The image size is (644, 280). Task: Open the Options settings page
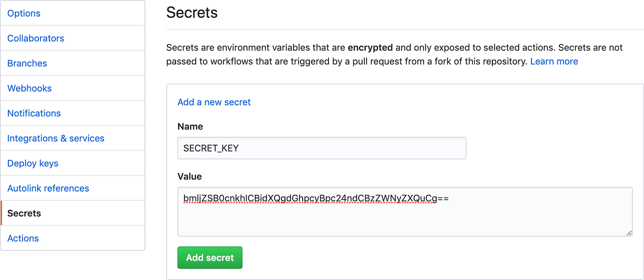coord(24,13)
